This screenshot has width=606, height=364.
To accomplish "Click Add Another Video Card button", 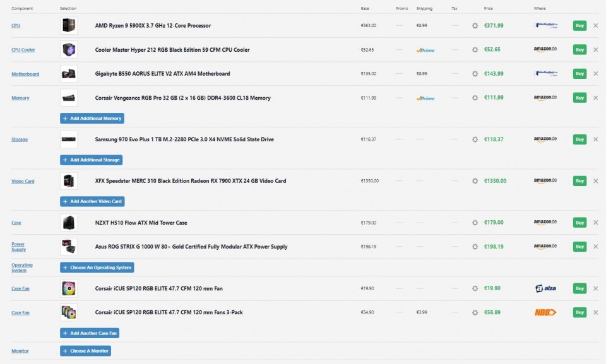I will [92, 201].
